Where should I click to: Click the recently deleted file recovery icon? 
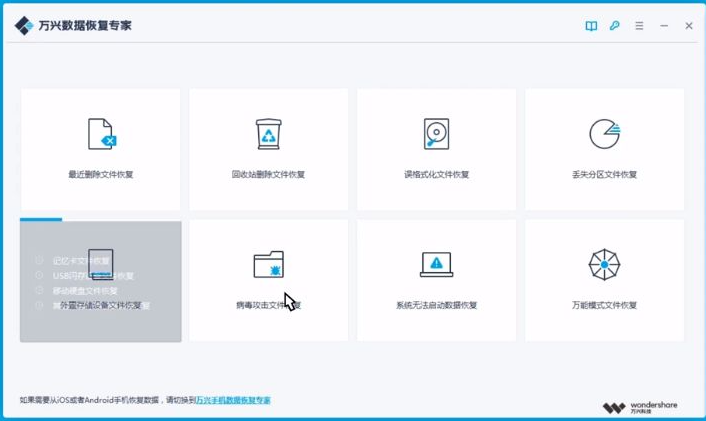coord(101,133)
